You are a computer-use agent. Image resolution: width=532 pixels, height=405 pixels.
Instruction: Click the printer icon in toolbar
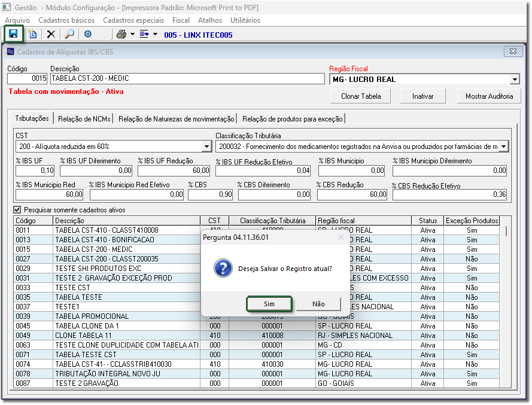click(121, 35)
